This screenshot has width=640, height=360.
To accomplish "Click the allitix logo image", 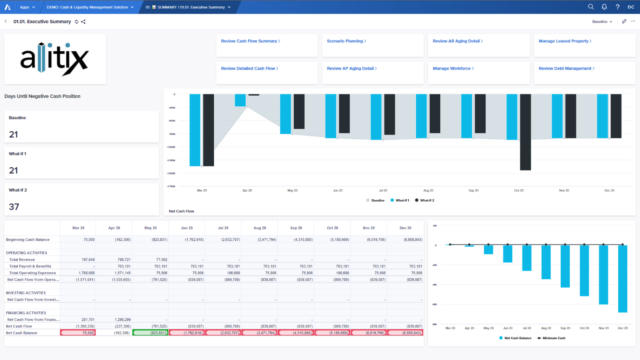I will (x=55, y=59).
